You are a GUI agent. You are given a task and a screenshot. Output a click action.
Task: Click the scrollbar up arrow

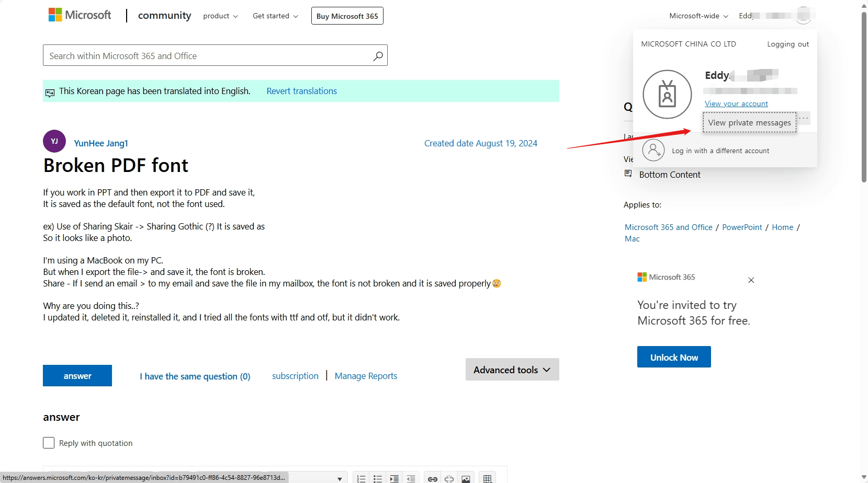(x=864, y=5)
